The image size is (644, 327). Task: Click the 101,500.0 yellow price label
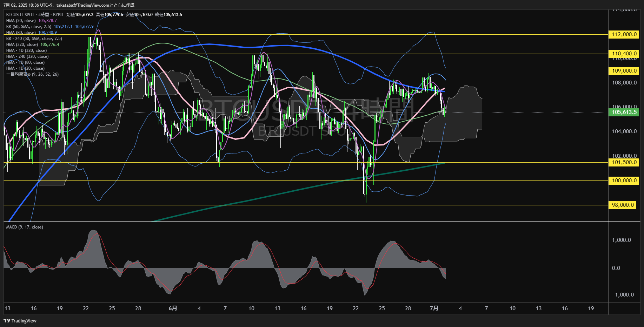tap(623, 162)
